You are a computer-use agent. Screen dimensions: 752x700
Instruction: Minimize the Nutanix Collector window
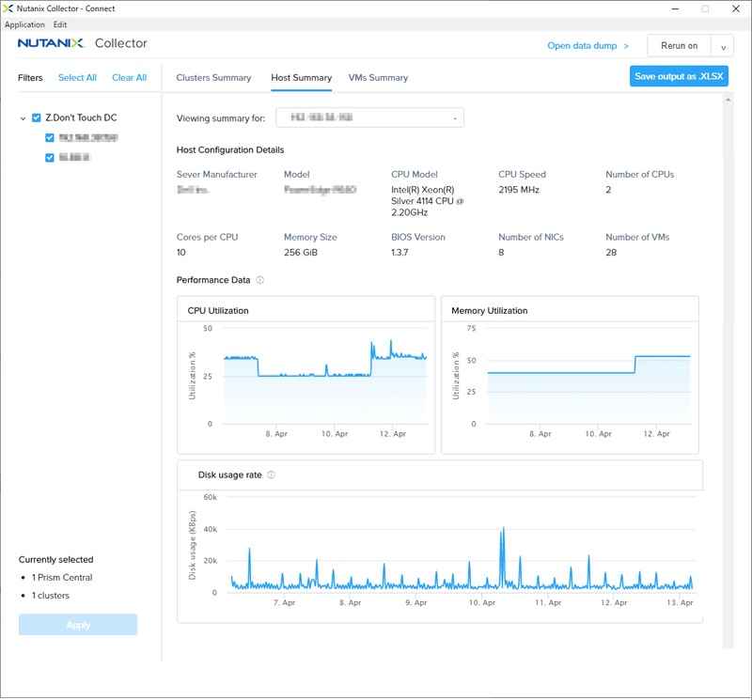click(x=675, y=8)
